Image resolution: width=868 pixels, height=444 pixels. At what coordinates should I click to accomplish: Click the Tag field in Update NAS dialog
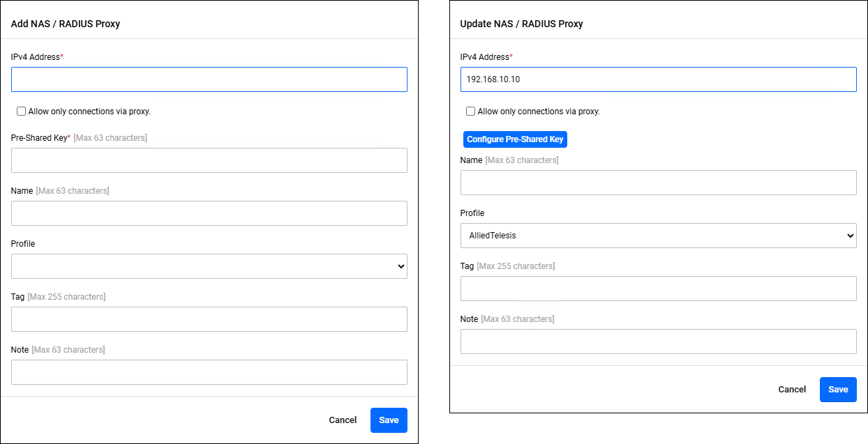tap(658, 289)
